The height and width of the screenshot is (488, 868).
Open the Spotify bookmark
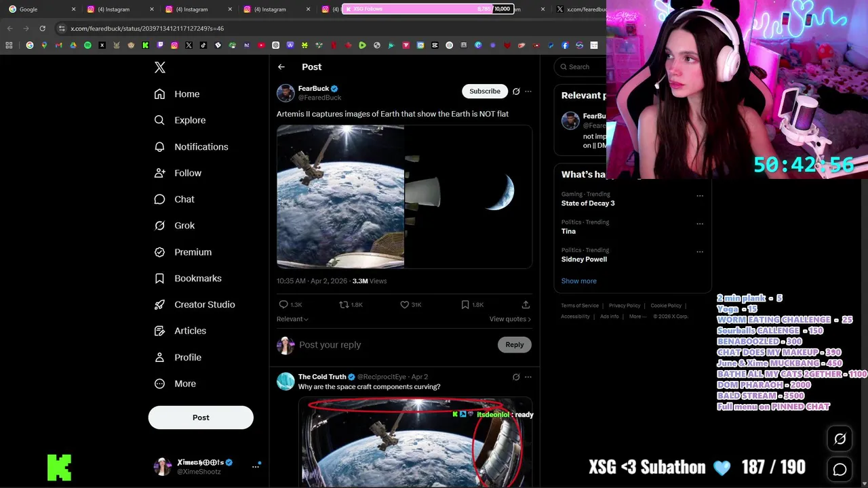click(x=87, y=45)
